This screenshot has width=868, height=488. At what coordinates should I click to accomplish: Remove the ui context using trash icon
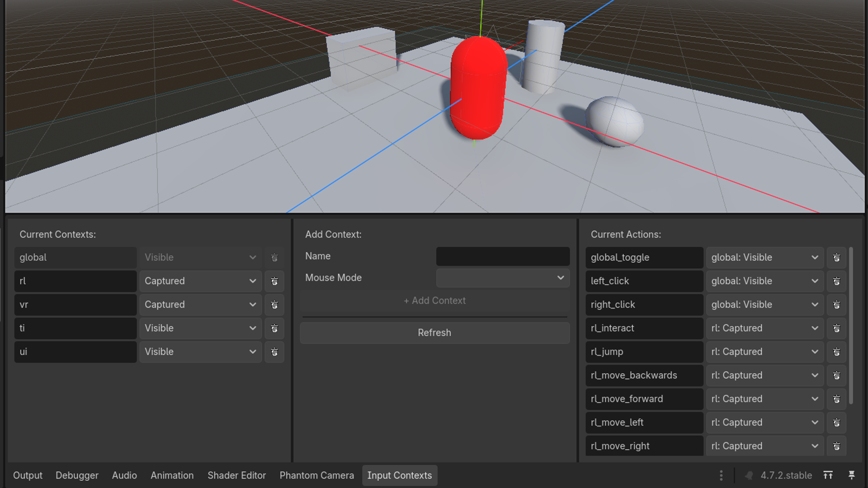(274, 352)
